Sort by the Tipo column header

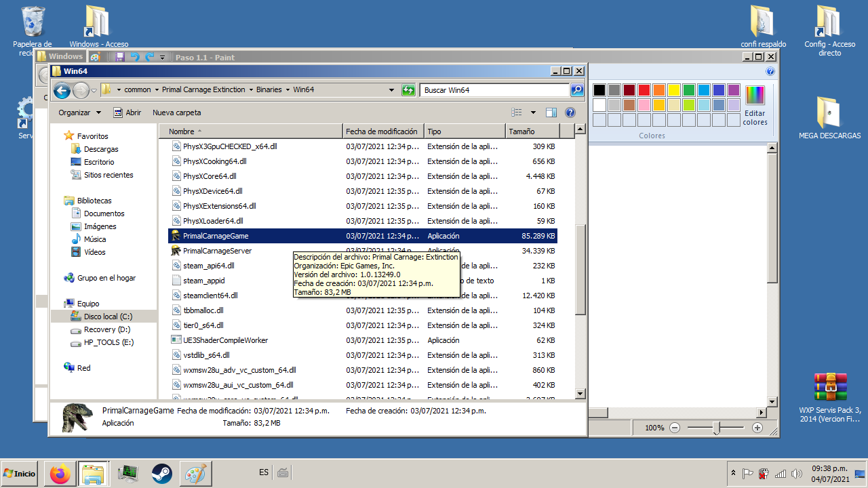[x=465, y=131]
